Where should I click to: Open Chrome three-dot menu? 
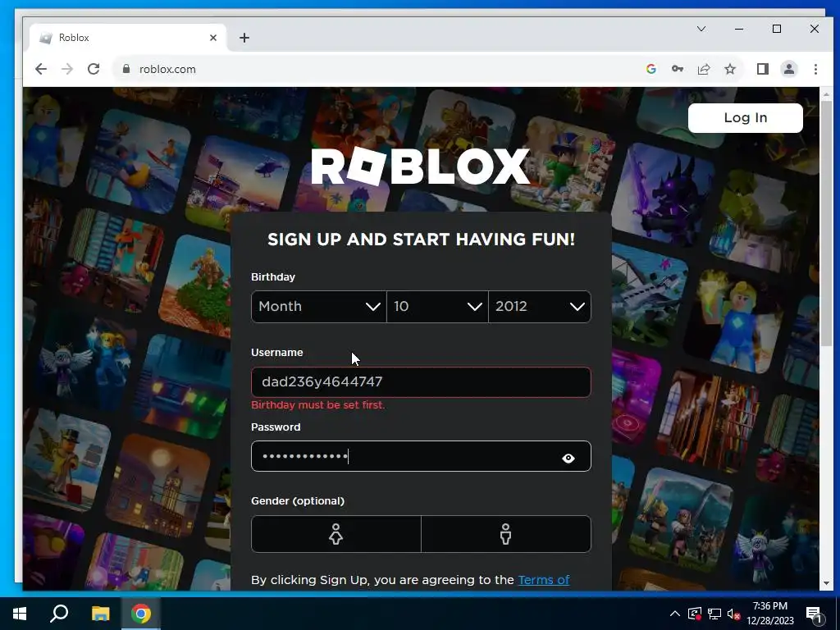point(815,69)
